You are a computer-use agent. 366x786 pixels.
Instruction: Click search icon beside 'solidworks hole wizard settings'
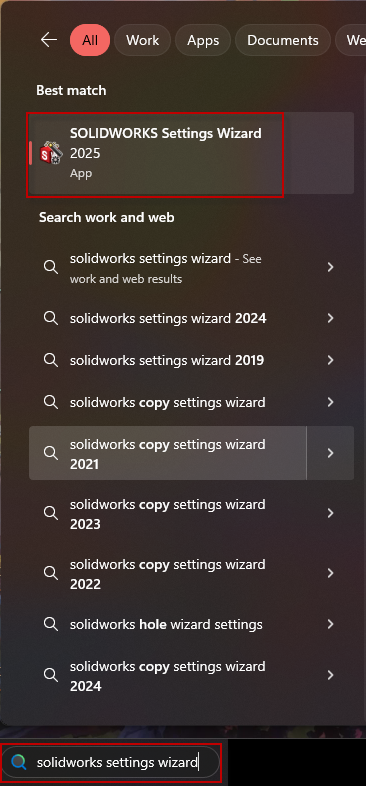[51, 624]
